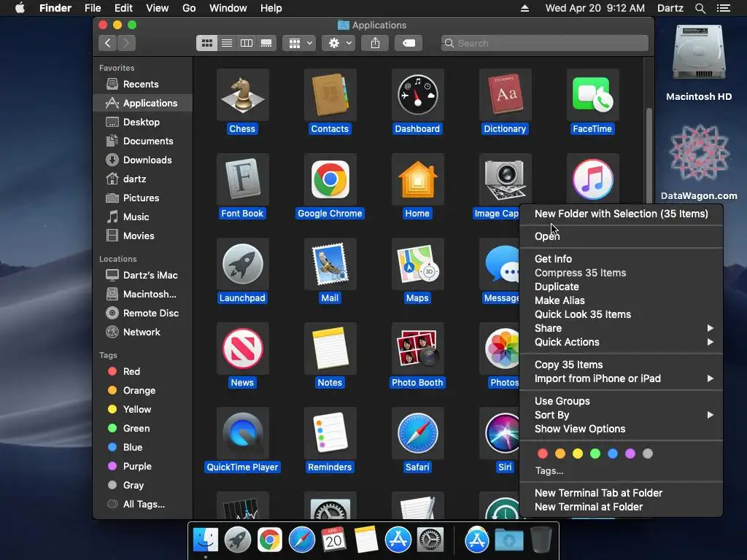Viewport: 747px width, 560px height.
Task: Open System Preferences in the Dock
Action: point(430,540)
